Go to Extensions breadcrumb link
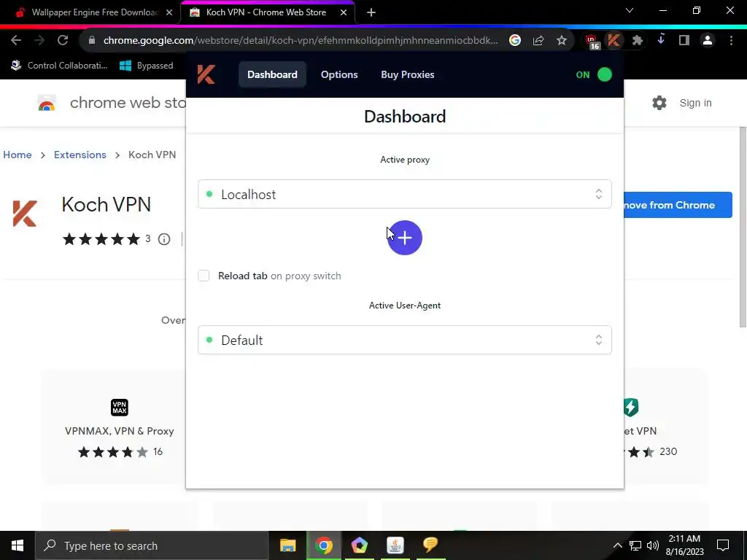 (80, 155)
